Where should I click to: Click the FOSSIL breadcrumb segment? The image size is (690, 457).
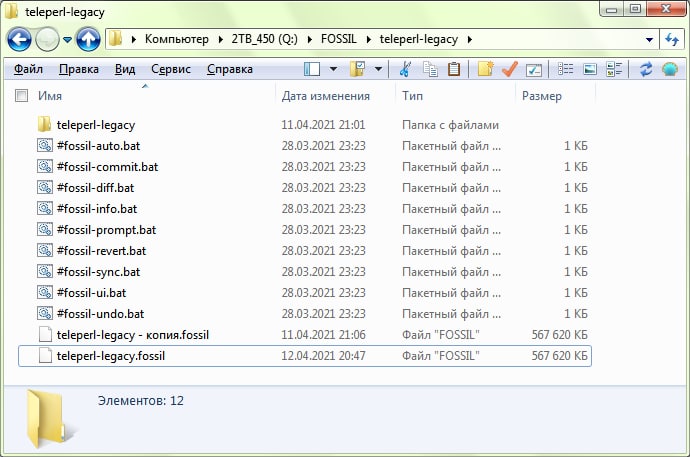(339, 39)
